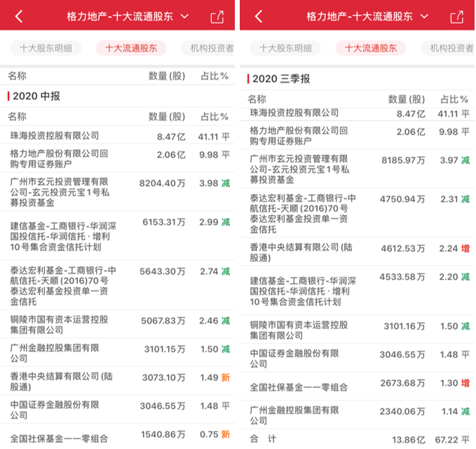Select 十大流通股东 tab on right screen
The image size is (476, 449).
tap(371, 48)
